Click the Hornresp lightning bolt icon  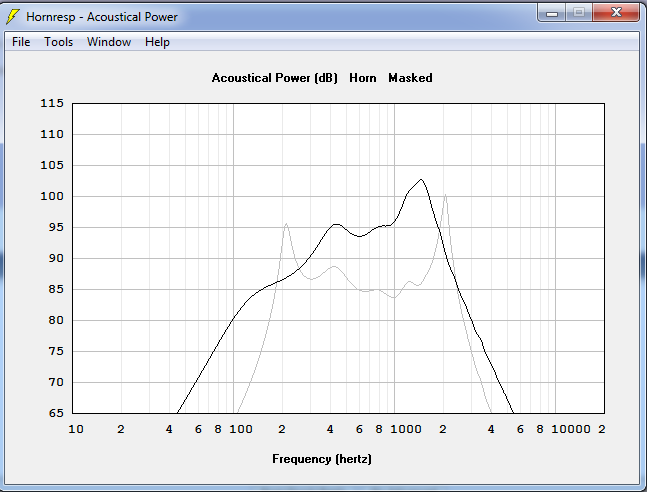point(13,17)
